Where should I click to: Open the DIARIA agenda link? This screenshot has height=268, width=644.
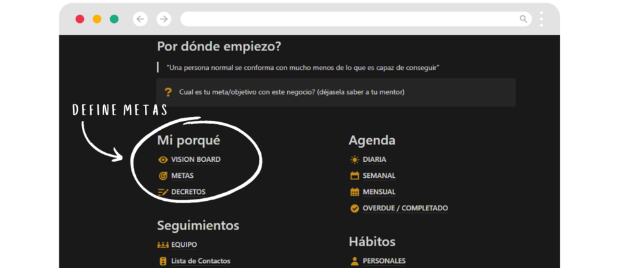click(x=375, y=159)
